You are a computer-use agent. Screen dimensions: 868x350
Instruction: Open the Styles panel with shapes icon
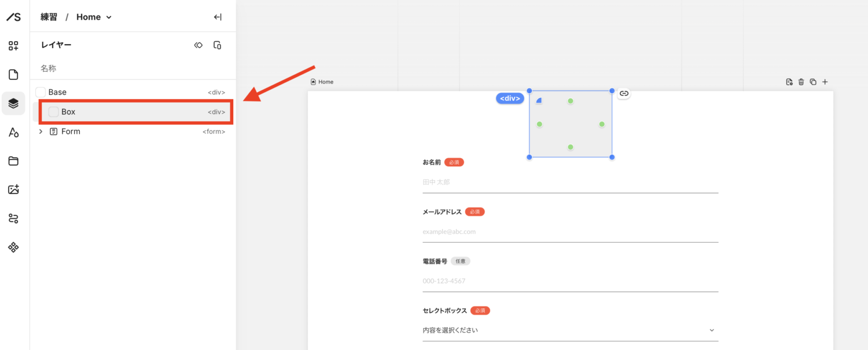point(13,133)
